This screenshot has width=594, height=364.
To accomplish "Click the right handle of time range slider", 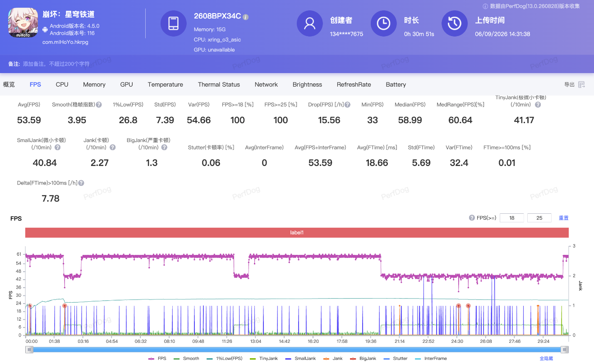I will [564, 350].
